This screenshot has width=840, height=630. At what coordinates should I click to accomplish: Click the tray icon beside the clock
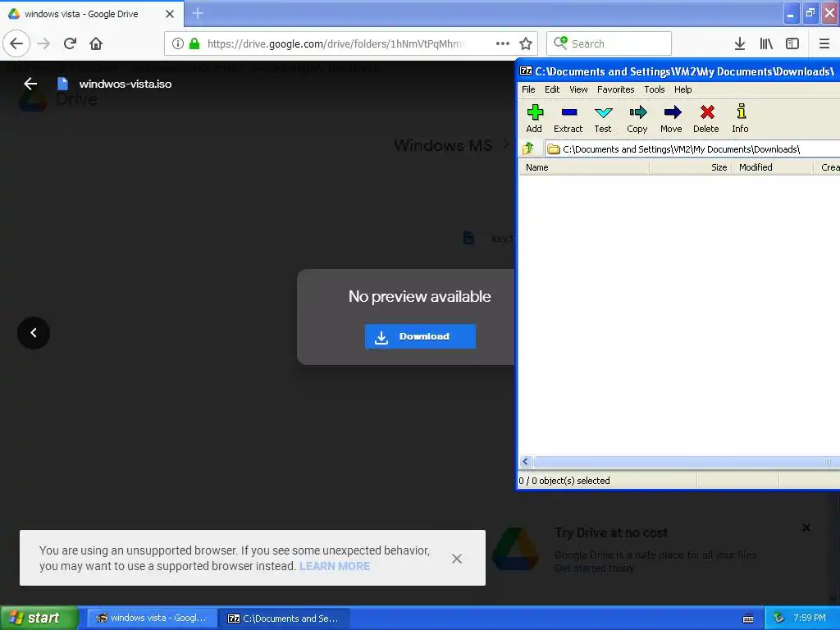tap(778, 618)
